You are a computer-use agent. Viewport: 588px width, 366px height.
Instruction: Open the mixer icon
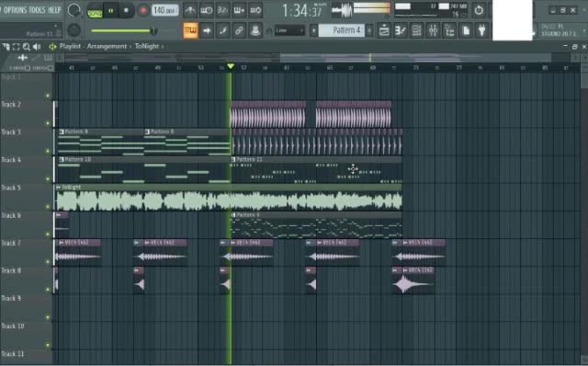pyautogui.click(x=433, y=30)
